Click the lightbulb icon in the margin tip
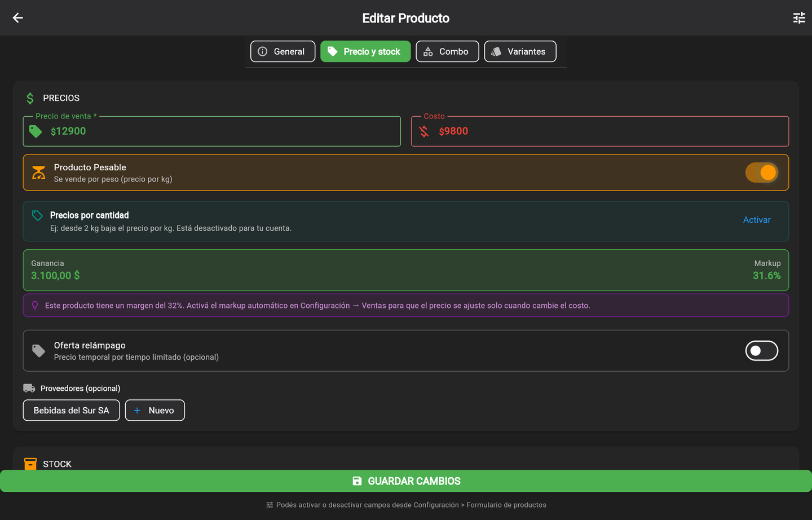 (x=35, y=305)
